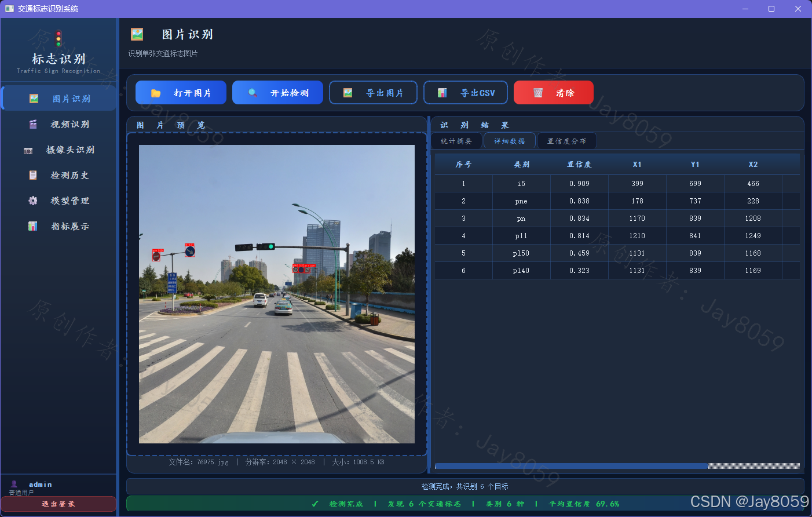The image size is (812, 517).
Task: Click the 平均置信度 69.6% status entry
Action: click(584, 504)
